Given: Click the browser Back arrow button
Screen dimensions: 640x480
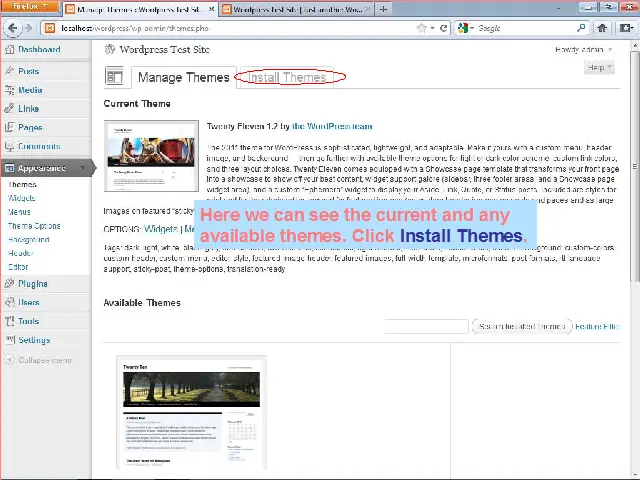Looking at the screenshot, I should click(x=12, y=28).
